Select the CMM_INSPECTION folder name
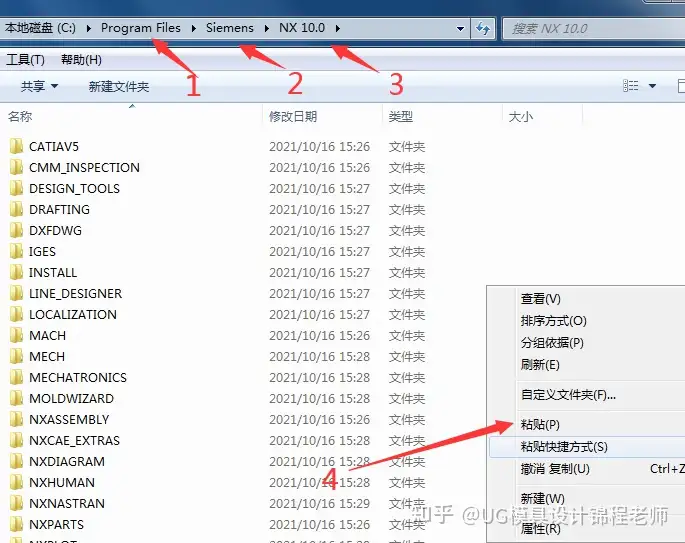Viewport: 685px width, 543px height. (x=84, y=168)
